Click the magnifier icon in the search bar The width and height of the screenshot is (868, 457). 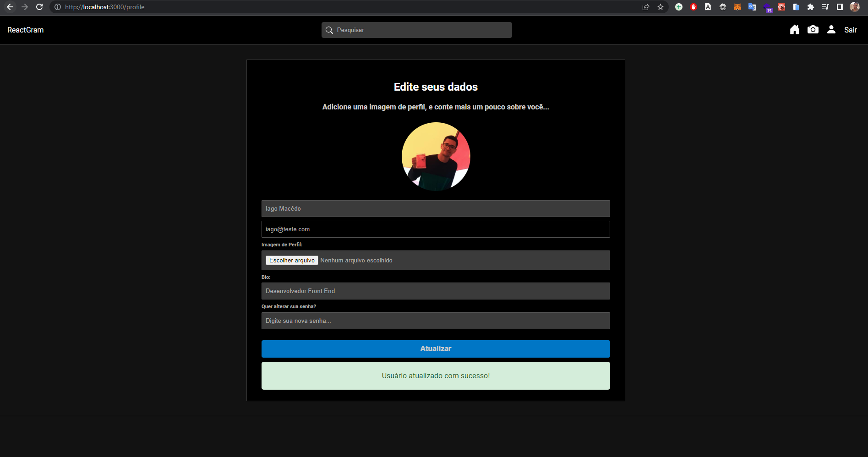click(x=329, y=30)
